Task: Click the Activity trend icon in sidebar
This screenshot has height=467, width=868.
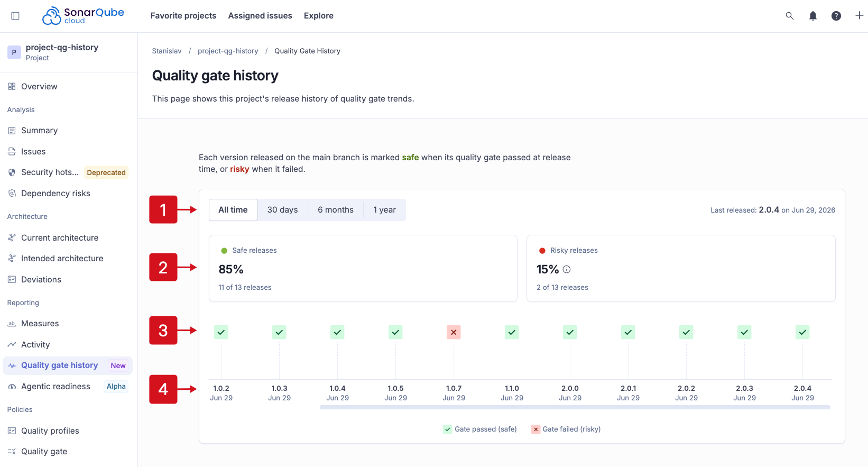Action: point(12,344)
